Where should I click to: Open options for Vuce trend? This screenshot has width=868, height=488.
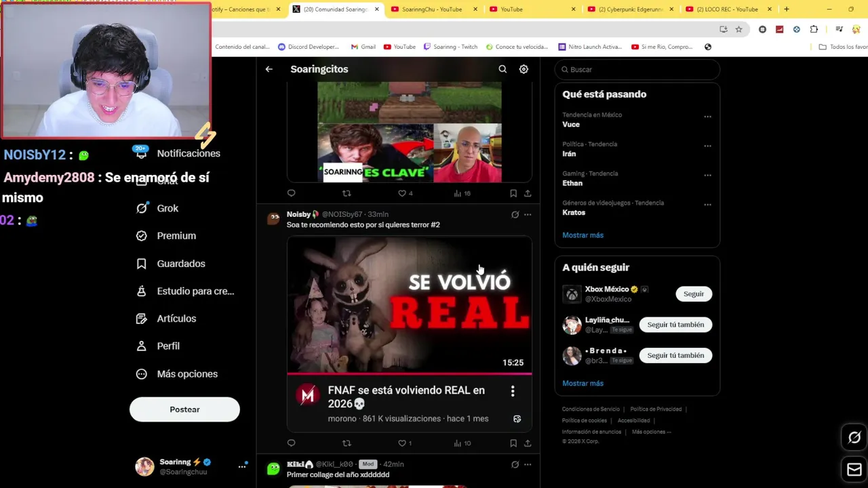tap(707, 117)
